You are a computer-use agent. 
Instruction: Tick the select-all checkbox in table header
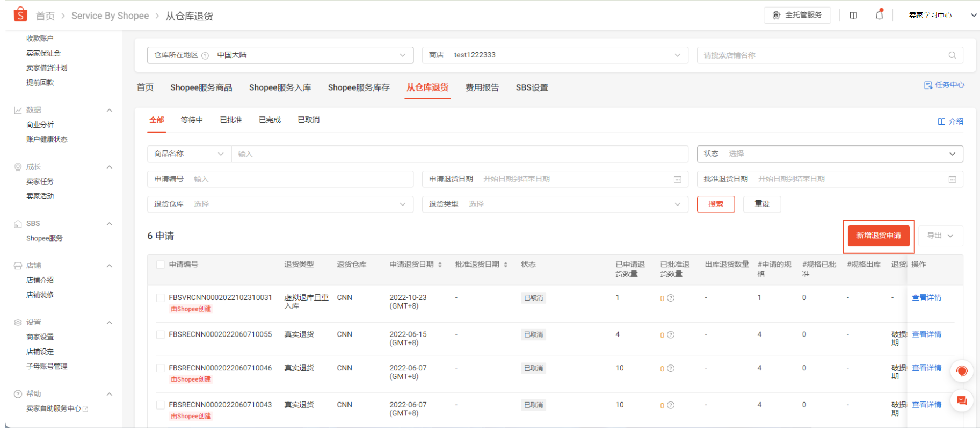point(160,265)
